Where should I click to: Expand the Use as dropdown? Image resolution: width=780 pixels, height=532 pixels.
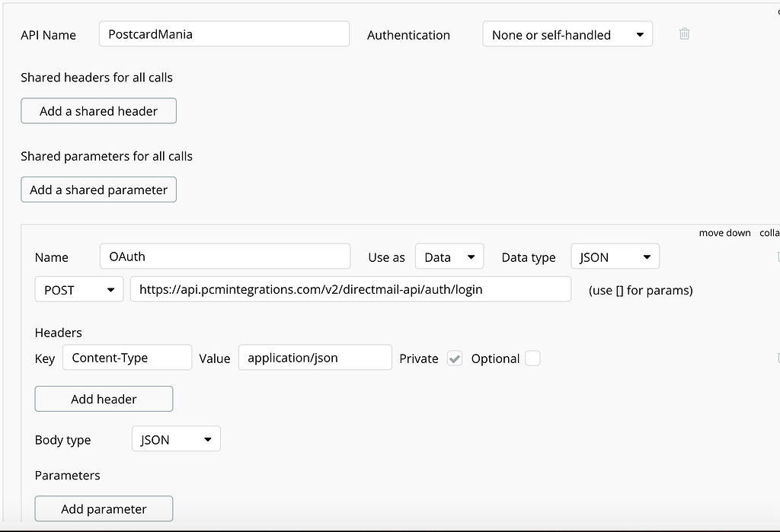[449, 257]
